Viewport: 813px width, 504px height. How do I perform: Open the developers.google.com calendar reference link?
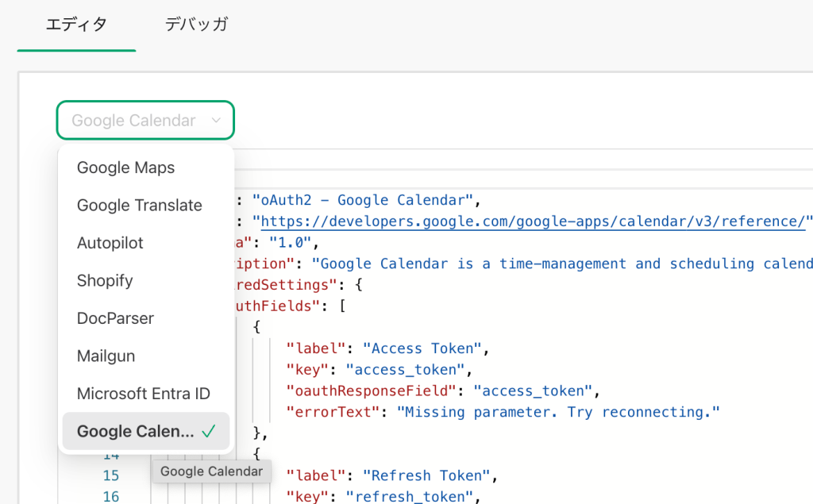pyautogui.click(x=533, y=221)
